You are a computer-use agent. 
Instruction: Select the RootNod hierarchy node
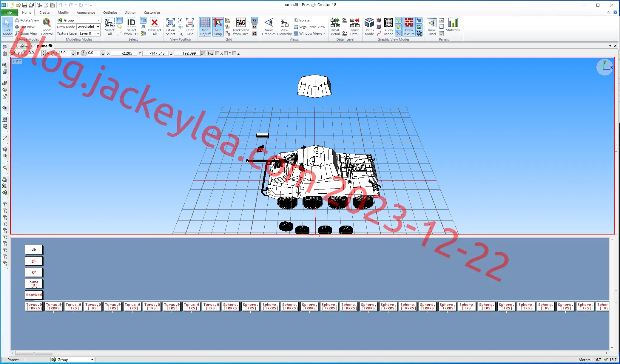[x=34, y=295]
